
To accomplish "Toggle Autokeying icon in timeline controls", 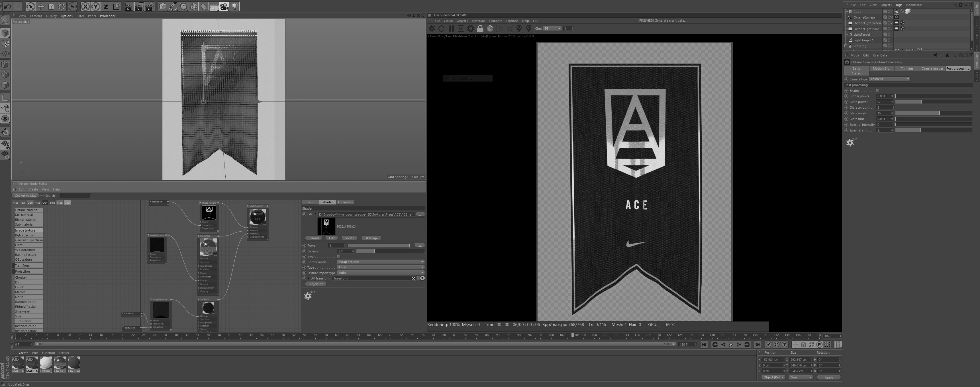I will tap(777, 345).
